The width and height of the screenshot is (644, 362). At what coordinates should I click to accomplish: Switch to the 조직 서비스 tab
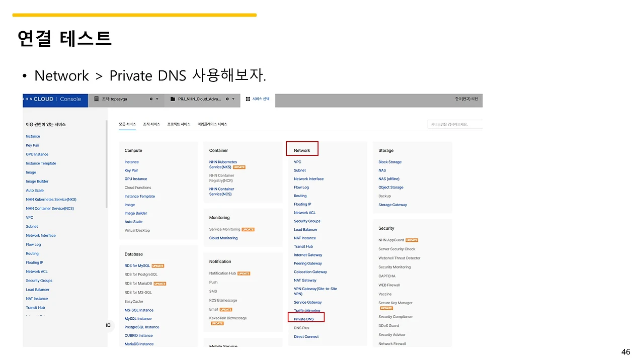click(x=151, y=124)
